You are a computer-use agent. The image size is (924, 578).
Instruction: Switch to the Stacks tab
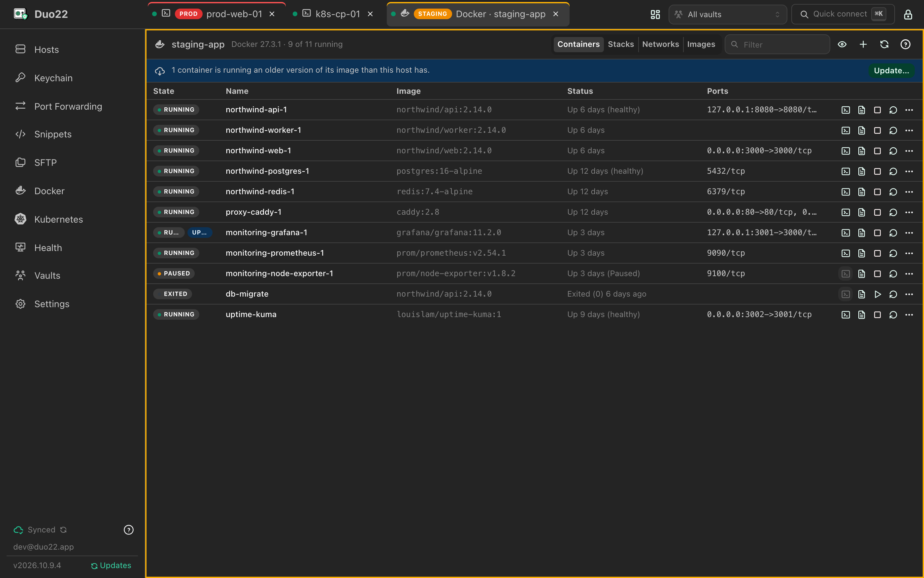(621, 44)
